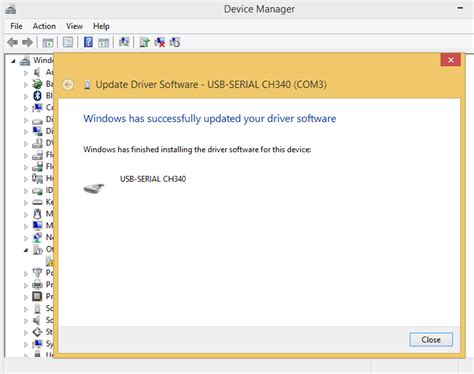Expand the System devices 'Sy' node arrow
The image size is (474, 374).
click(26, 344)
